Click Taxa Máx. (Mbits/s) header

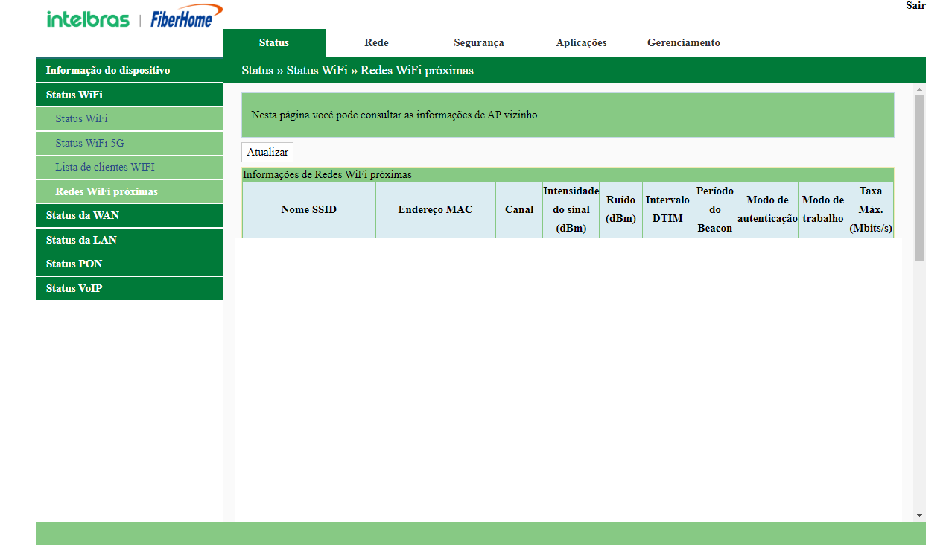point(871,210)
